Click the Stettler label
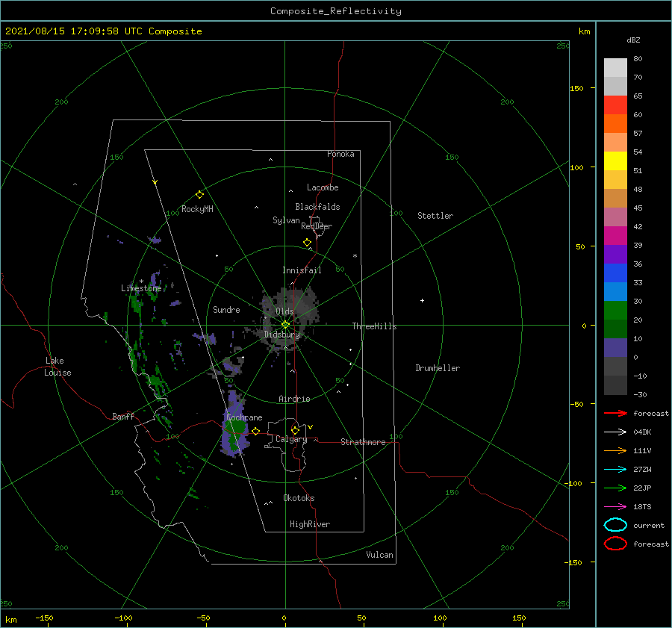 435,216
